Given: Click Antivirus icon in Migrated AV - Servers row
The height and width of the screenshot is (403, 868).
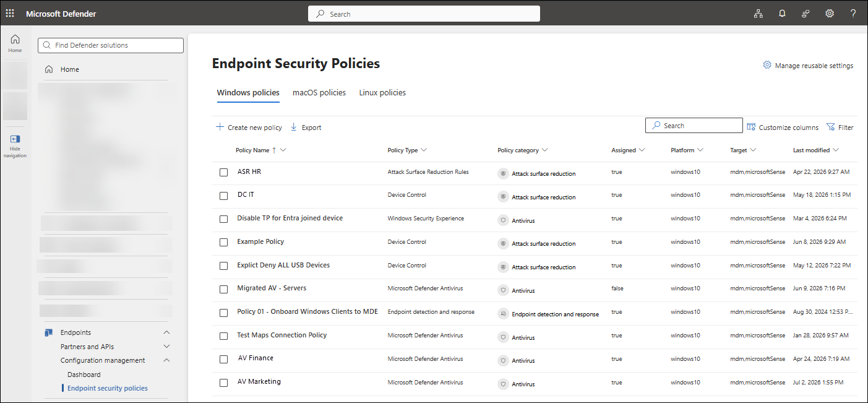Looking at the screenshot, I should (x=503, y=290).
